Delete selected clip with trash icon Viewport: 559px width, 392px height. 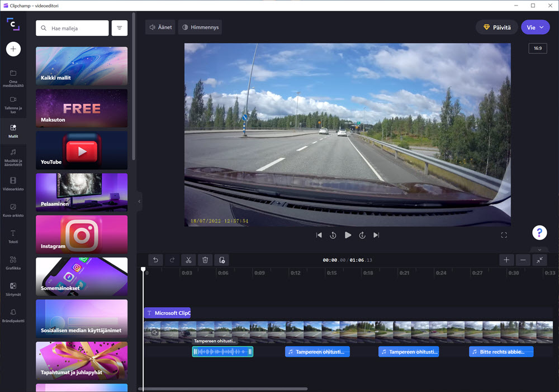pyautogui.click(x=205, y=260)
